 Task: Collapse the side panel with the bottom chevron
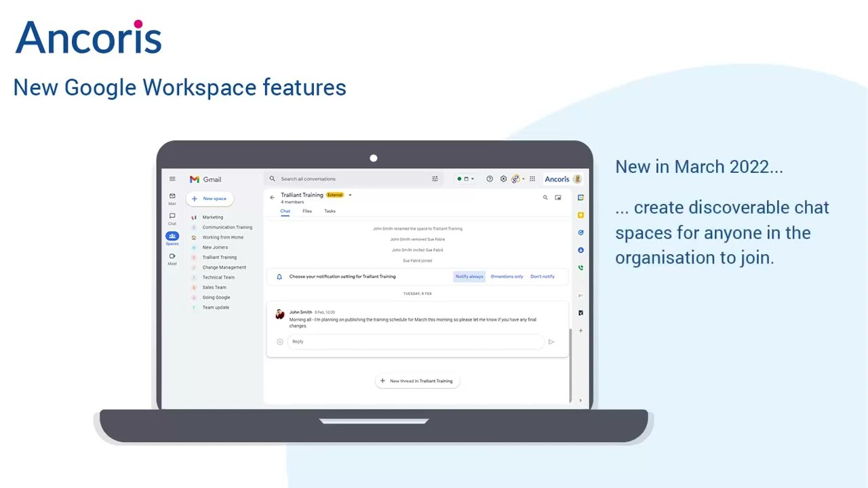point(580,401)
